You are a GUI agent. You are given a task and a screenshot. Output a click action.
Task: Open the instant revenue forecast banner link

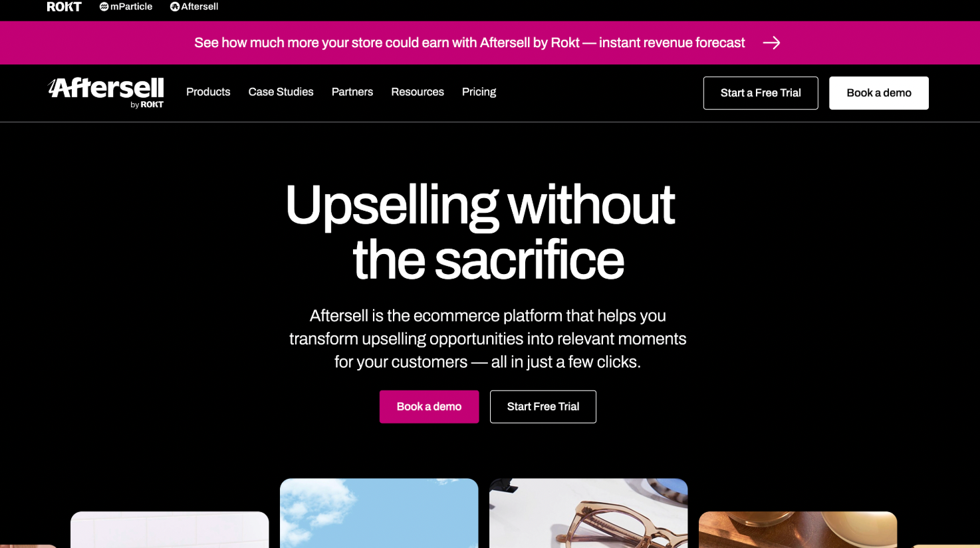[469, 43]
